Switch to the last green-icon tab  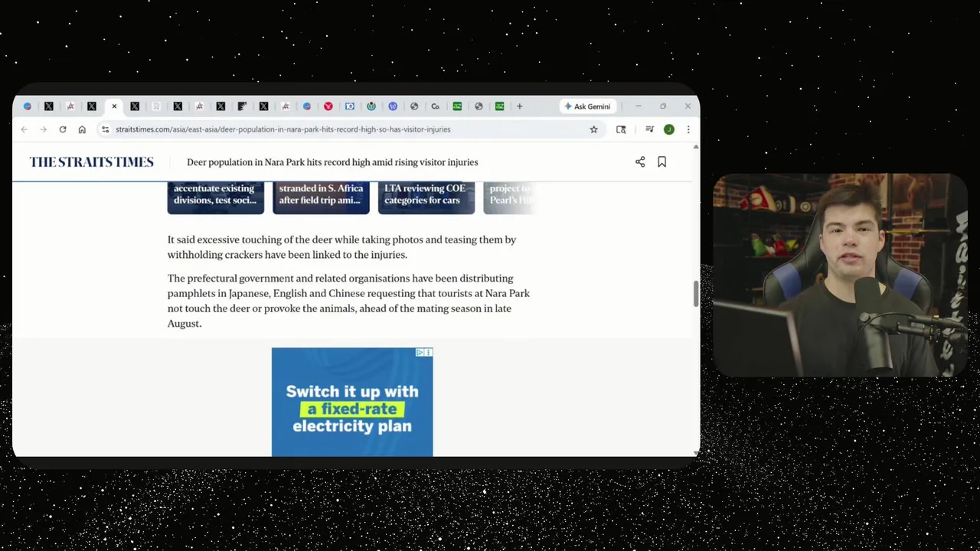coord(499,106)
